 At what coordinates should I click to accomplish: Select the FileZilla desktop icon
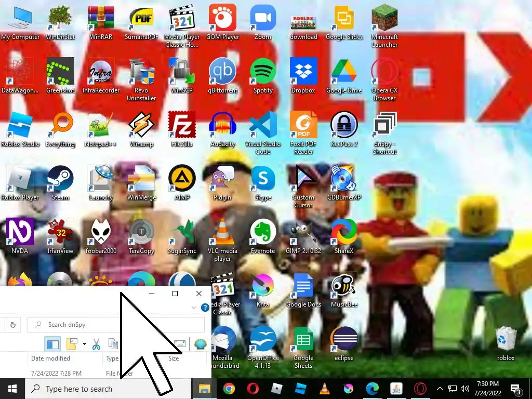click(182, 129)
